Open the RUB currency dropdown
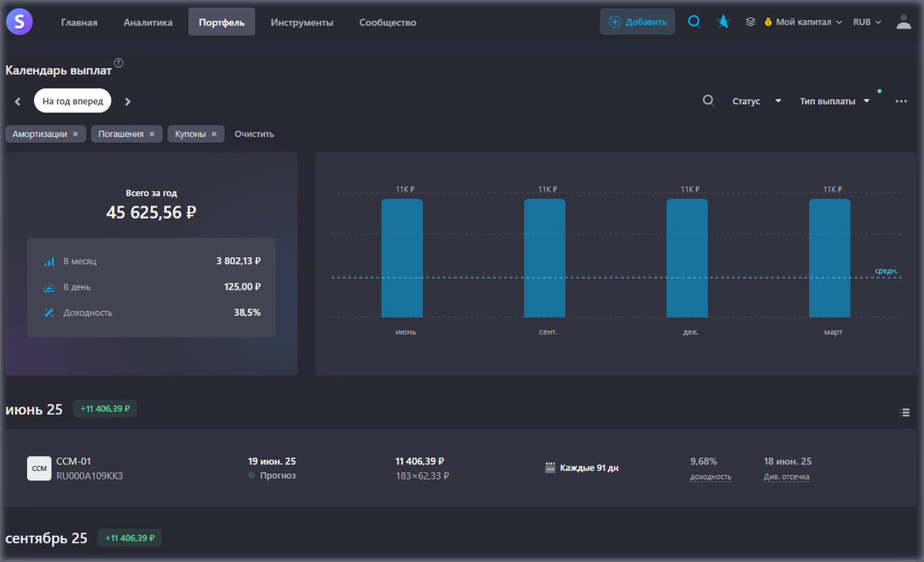The height and width of the screenshot is (562, 924). [x=868, y=22]
